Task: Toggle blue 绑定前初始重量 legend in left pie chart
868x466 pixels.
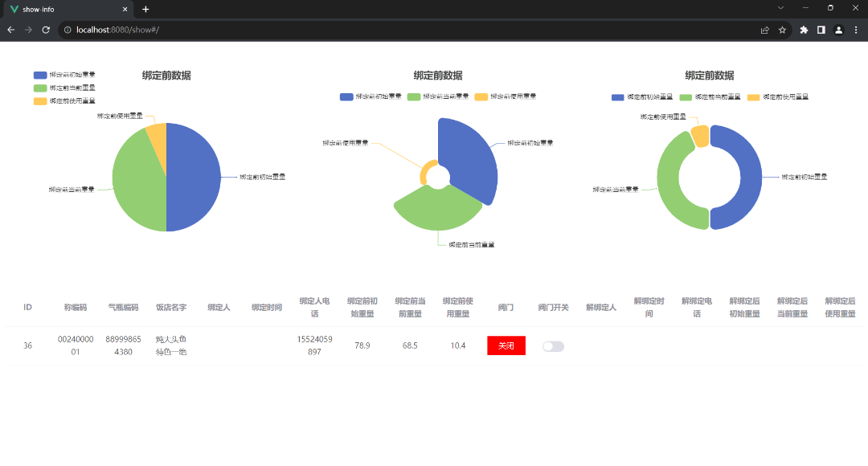Action: click(x=40, y=75)
